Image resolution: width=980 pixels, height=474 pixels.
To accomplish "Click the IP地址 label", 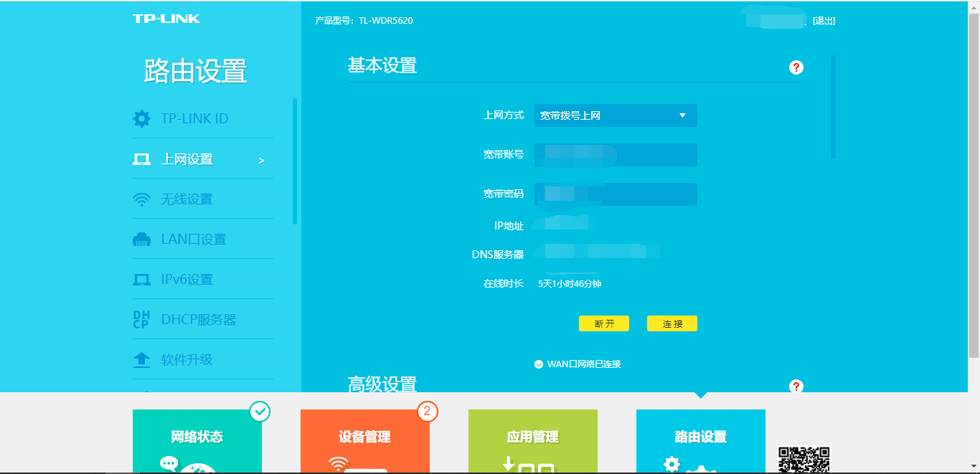I will [x=509, y=226].
